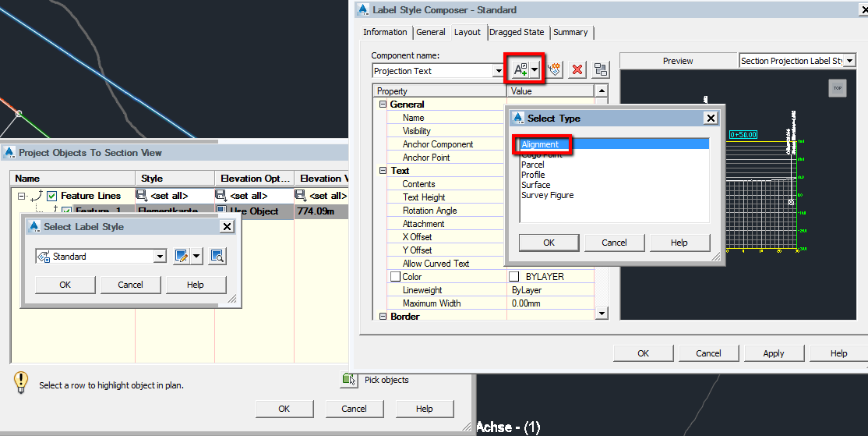Click OK in Label Style Composer
868x436 pixels.
[644, 353]
